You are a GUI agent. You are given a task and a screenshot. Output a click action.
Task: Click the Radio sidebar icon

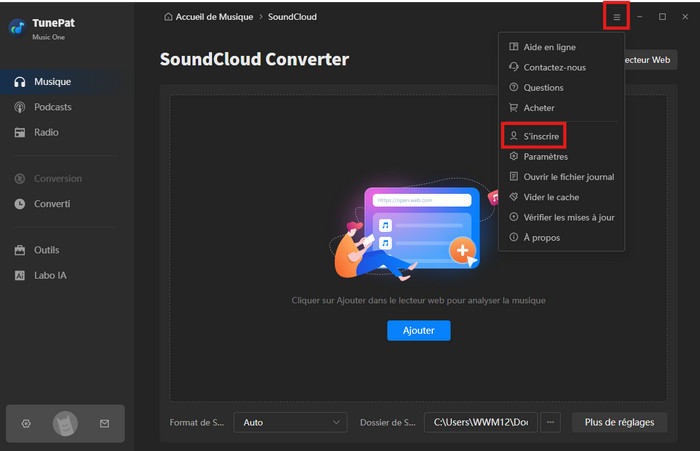tap(20, 133)
